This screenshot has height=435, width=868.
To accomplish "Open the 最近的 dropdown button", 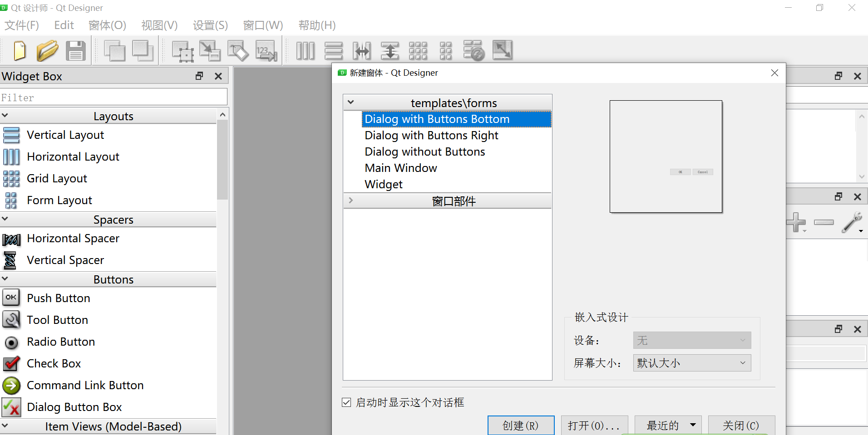I will pos(668,425).
